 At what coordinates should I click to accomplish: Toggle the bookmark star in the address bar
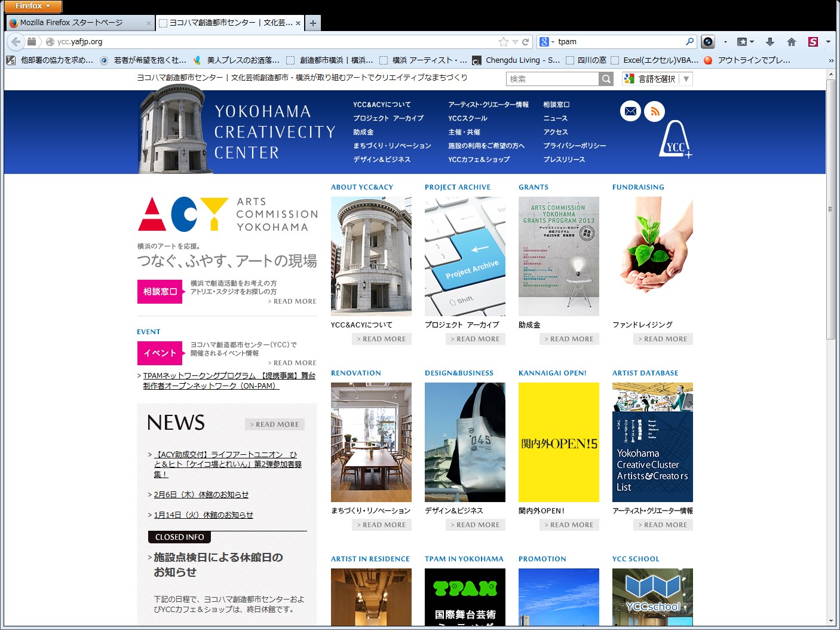502,41
